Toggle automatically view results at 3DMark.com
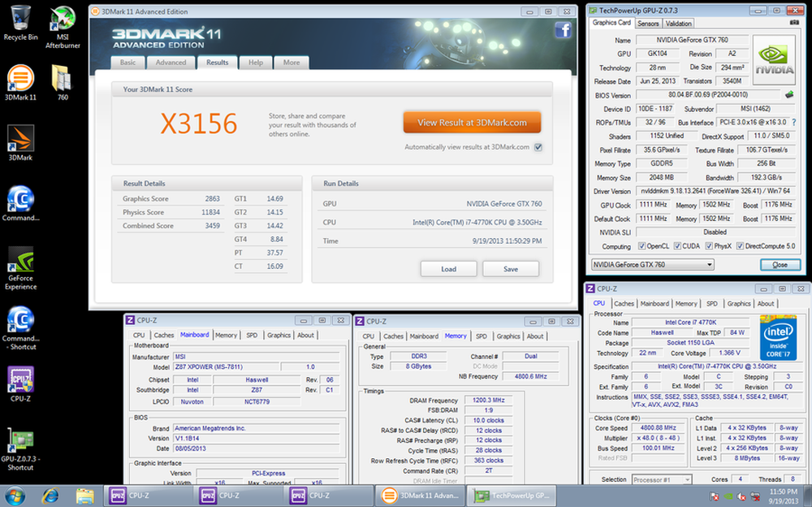Viewport: 812px width, 507px height. point(538,147)
